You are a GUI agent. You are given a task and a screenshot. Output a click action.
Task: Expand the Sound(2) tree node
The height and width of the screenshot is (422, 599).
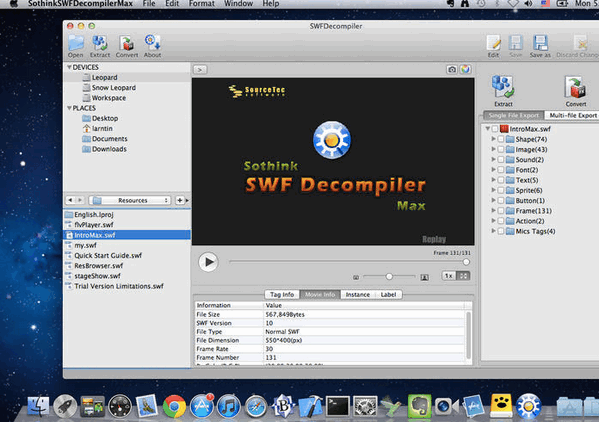(493, 159)
